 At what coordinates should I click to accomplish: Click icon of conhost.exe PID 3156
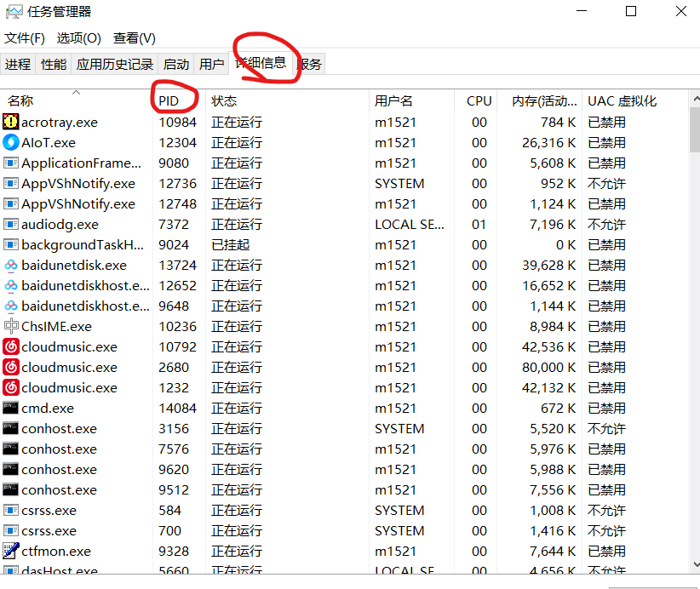11,428
